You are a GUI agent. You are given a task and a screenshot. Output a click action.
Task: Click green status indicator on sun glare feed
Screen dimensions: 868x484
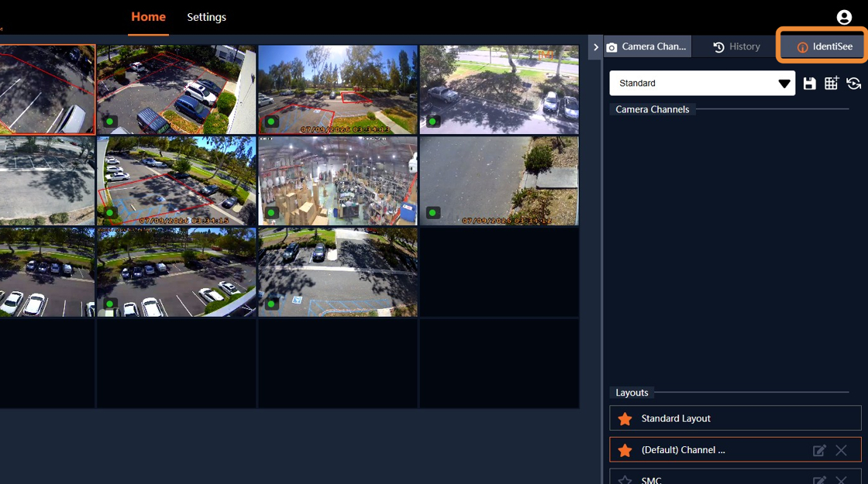click(271, 122)
